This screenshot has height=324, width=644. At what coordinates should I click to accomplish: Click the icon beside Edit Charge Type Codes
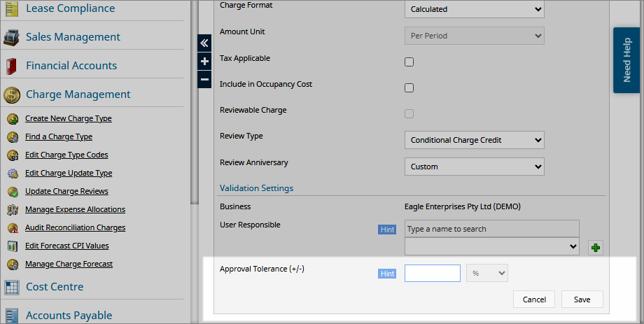13,155
